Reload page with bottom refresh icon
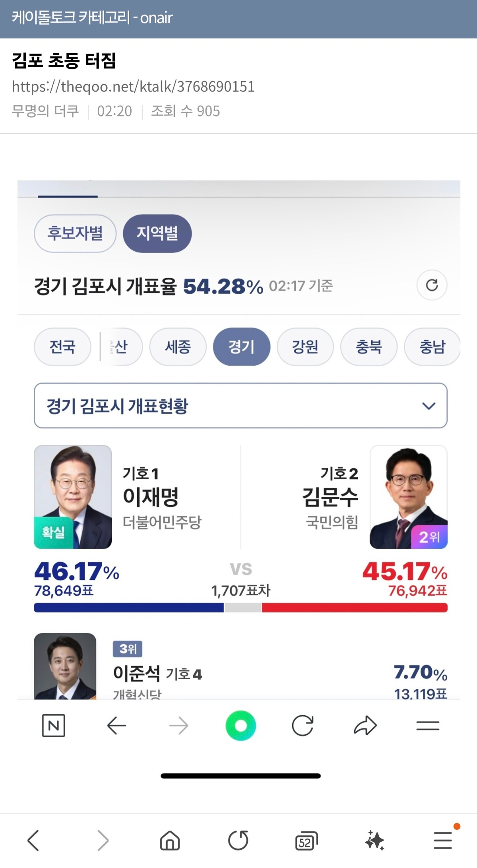The image size is (477, 868). (x=238, y=840)
